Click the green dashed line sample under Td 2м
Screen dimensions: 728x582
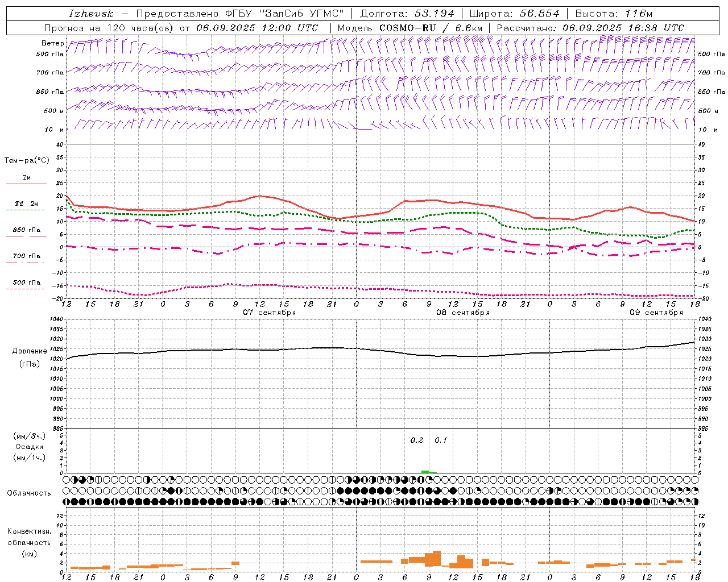coord(26,210)
